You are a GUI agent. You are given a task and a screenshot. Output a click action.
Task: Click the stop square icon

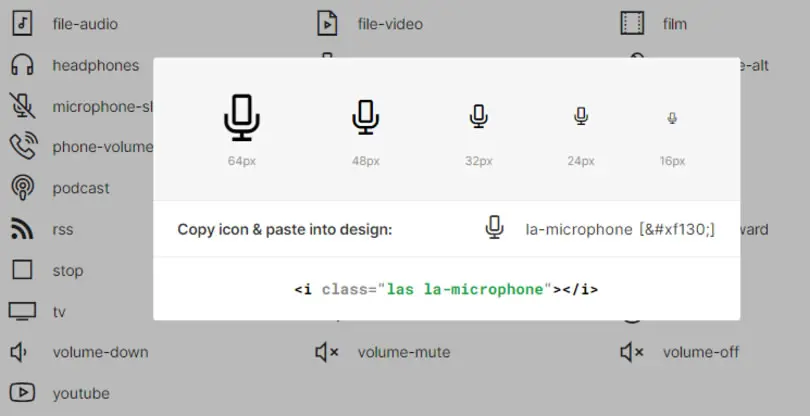tap(22, 270)
